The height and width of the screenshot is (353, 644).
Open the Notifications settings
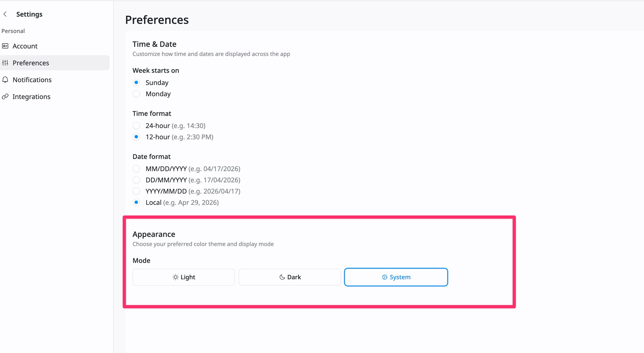(55, 80)
